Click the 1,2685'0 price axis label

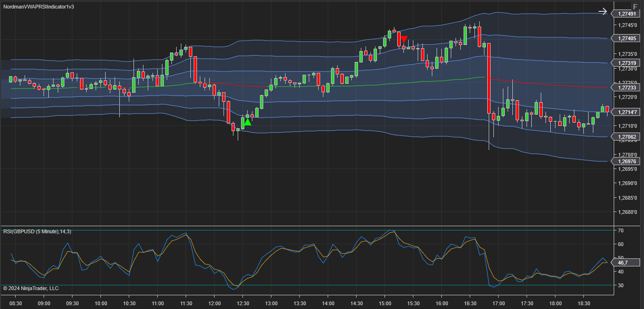[x=627, y=198]
